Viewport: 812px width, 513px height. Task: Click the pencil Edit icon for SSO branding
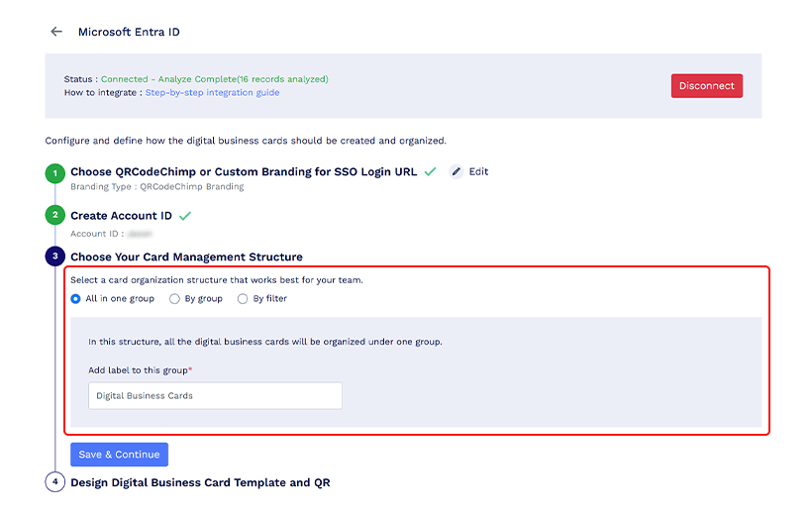[x=456, y=172]
